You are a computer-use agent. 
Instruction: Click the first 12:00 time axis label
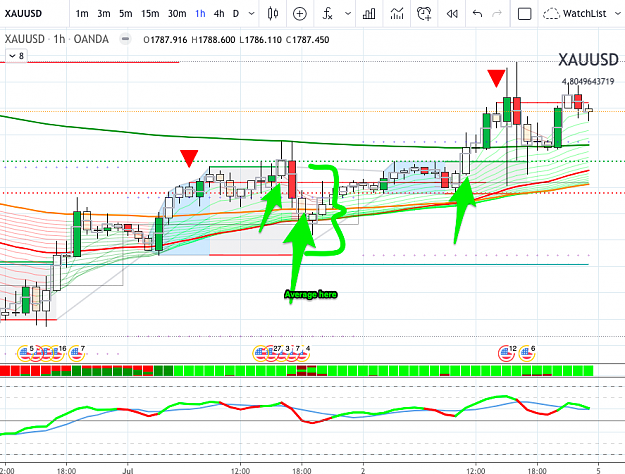tap(240, 470)
